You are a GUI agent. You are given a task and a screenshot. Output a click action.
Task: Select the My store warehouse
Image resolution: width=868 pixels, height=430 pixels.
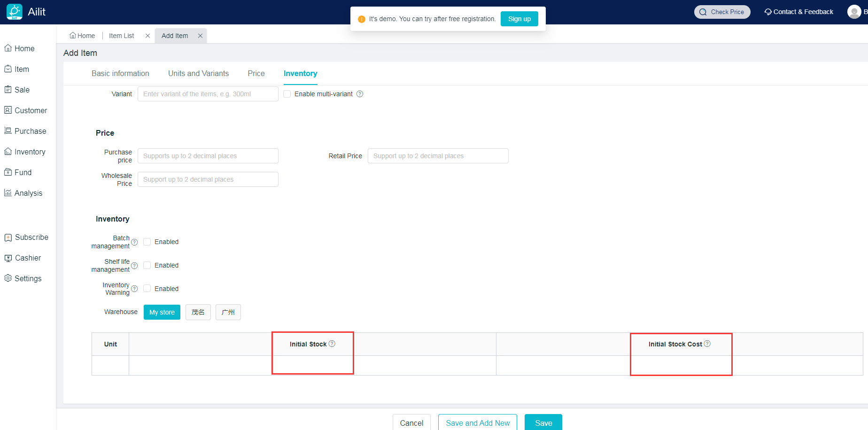162,312
